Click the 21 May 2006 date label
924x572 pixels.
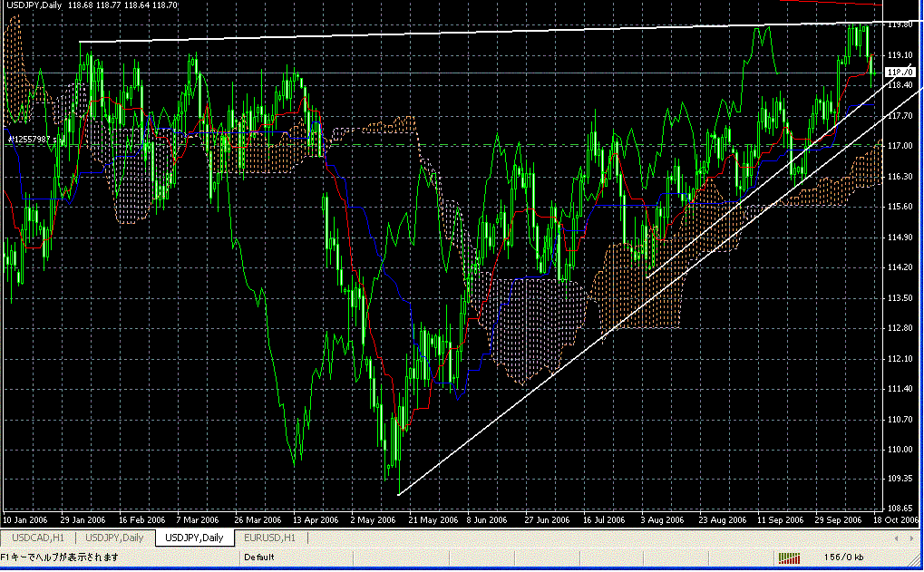coord(433,520)
